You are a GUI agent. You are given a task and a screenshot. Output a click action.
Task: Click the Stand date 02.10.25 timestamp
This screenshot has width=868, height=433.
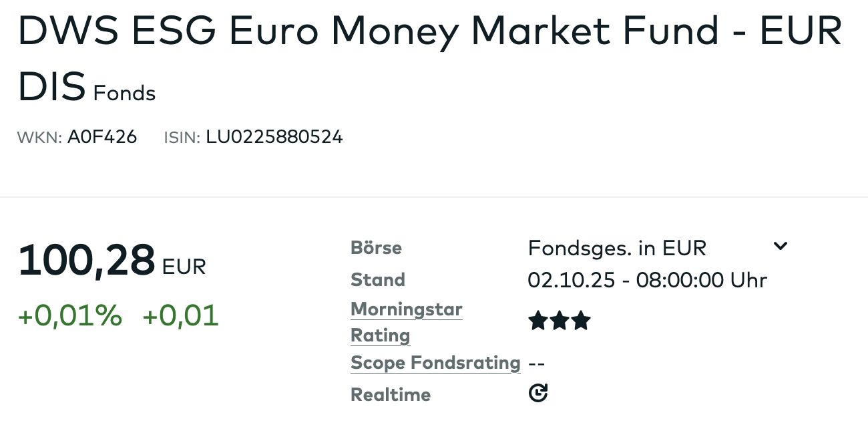coord(647,279)
